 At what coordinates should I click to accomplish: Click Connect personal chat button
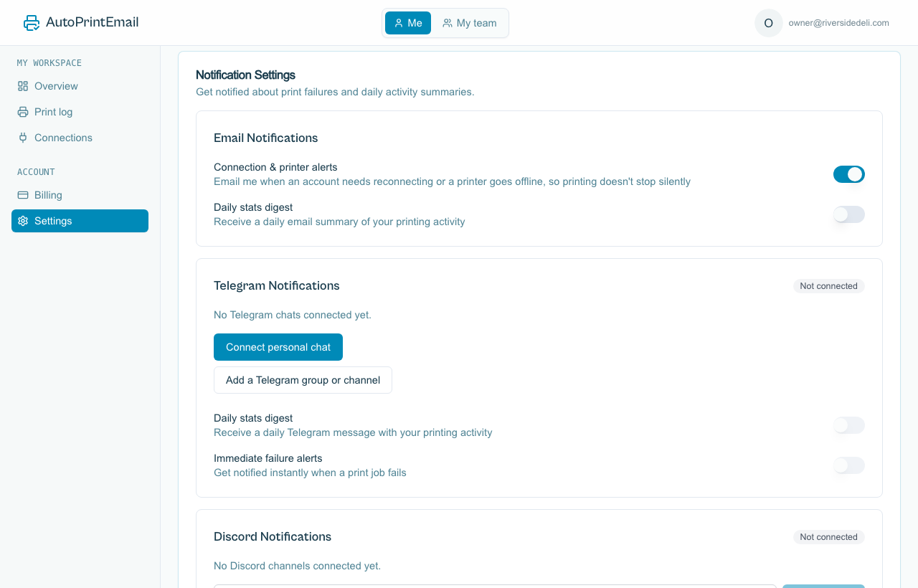278,347
